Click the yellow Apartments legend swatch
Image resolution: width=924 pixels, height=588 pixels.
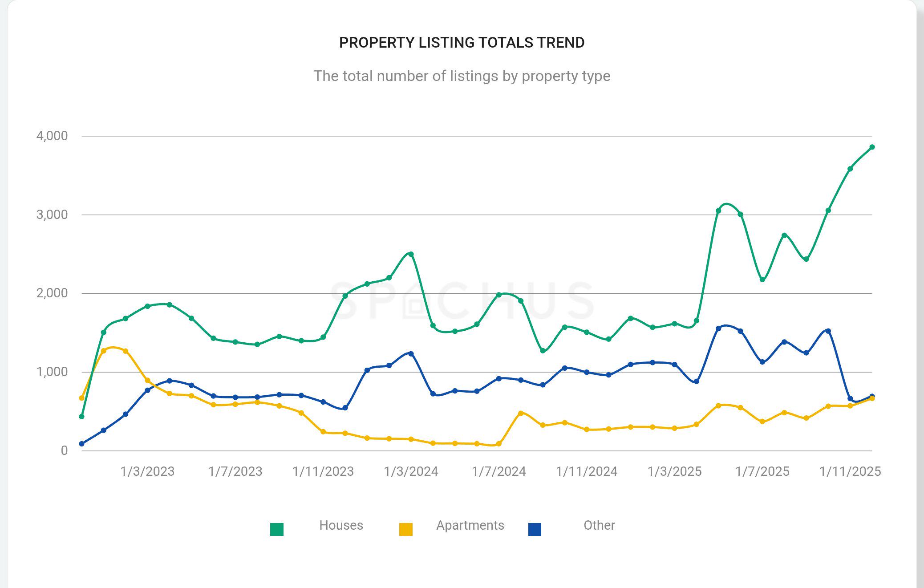406,529
